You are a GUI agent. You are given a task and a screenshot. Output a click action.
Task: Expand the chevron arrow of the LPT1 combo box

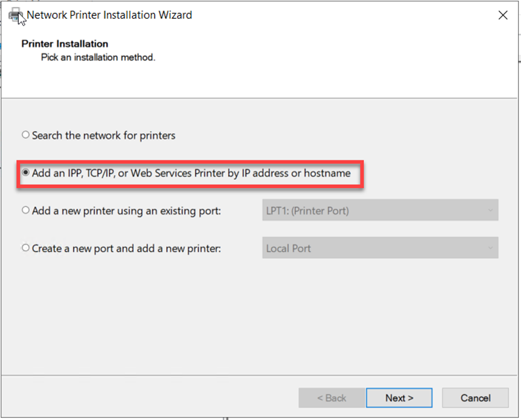tap(490, 210)
